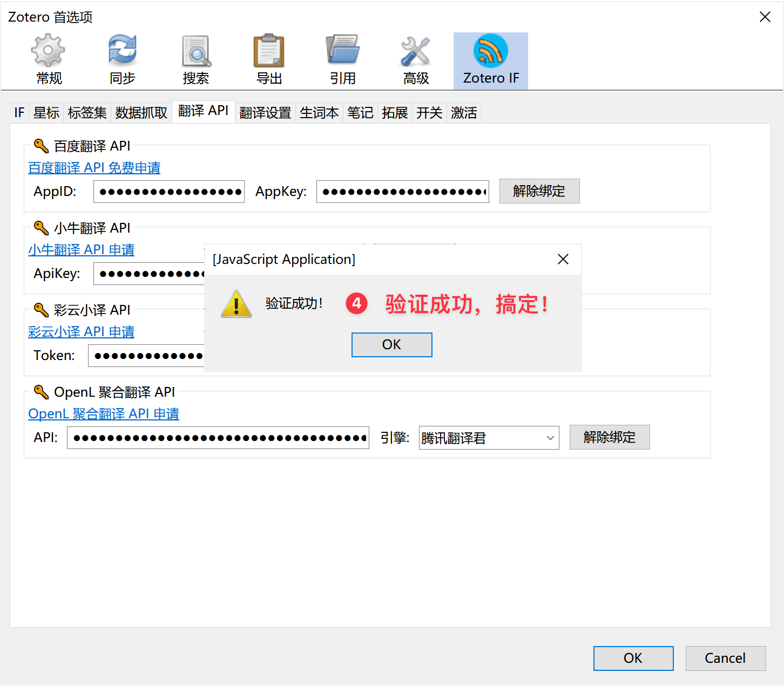Focus the Baidu AppKey field
784x686 pixels.
(x=403, y=192)
